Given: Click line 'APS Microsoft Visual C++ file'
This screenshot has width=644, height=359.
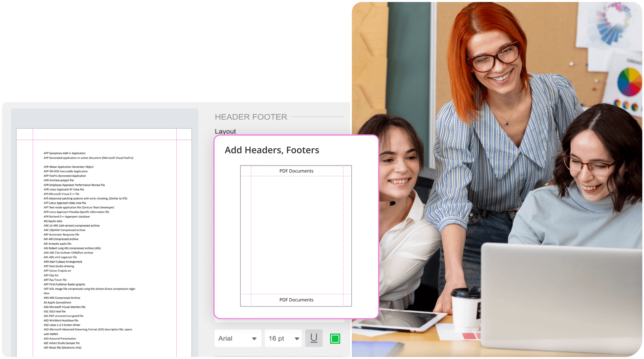Looking at the screenshot, I should point(61,194).
